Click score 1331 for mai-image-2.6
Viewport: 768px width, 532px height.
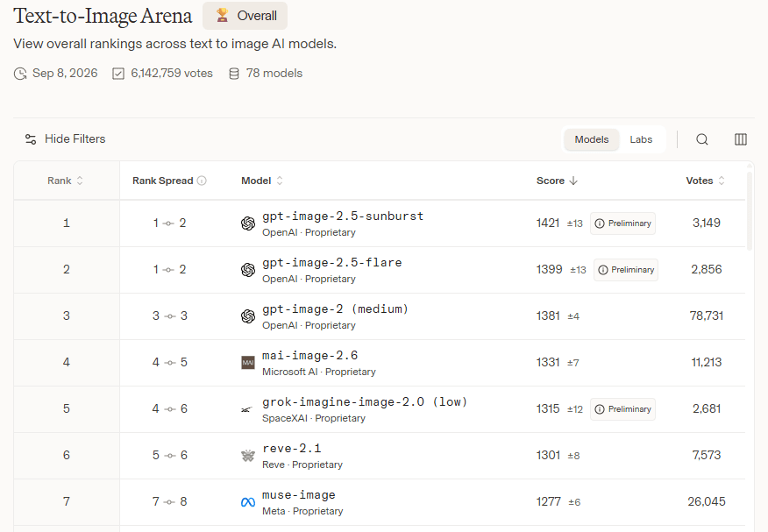[548, 362]
